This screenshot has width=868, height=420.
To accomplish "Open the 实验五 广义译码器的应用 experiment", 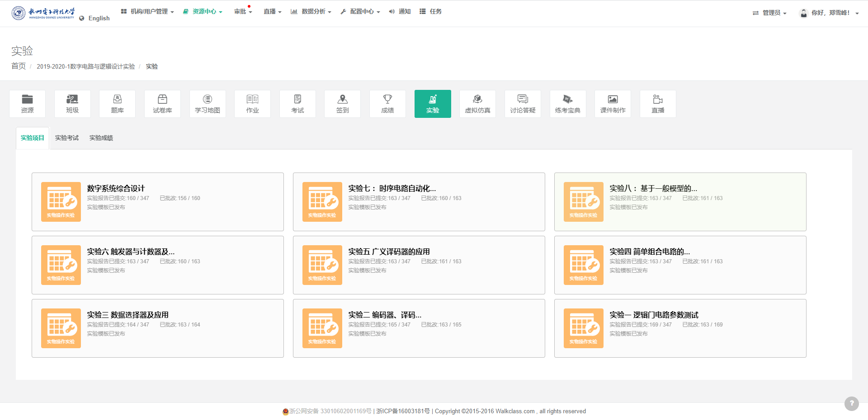I will pos(389,252).
